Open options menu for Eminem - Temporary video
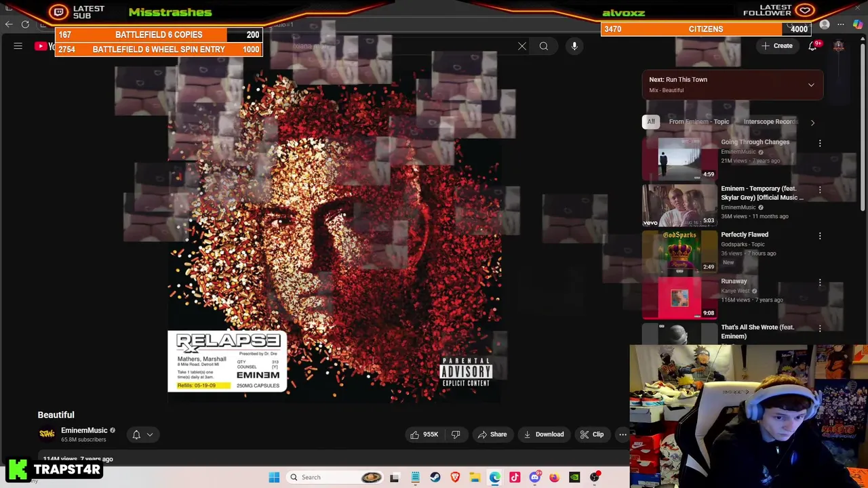The width and height of the screenshot is (868, 488). point(820,190)
